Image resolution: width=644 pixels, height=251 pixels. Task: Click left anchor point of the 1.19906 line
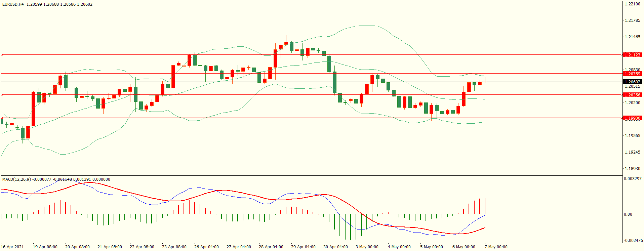click(x=2, y=118)
